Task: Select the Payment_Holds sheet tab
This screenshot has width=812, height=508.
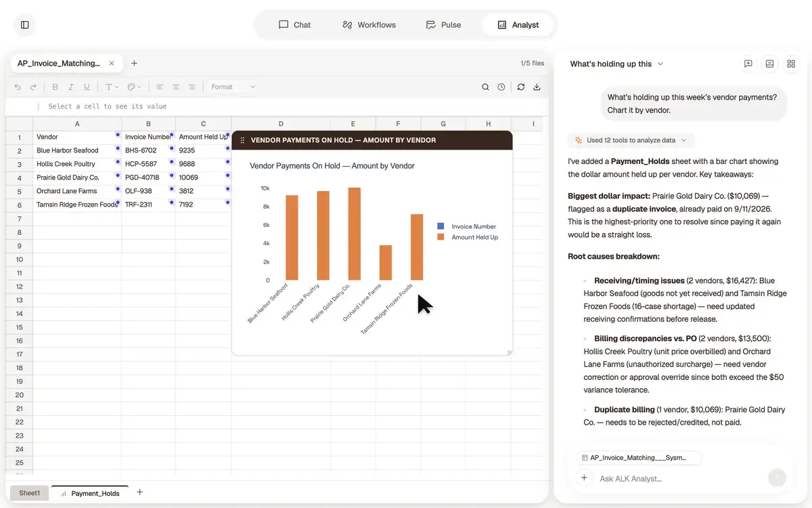Action: coord(90,493)
